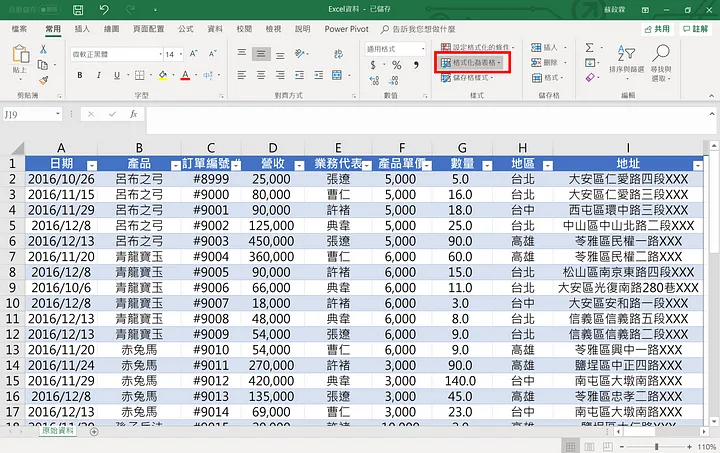Click 格式化為表格 button
This screenshot has width=720, height=453.
[472, 62]
